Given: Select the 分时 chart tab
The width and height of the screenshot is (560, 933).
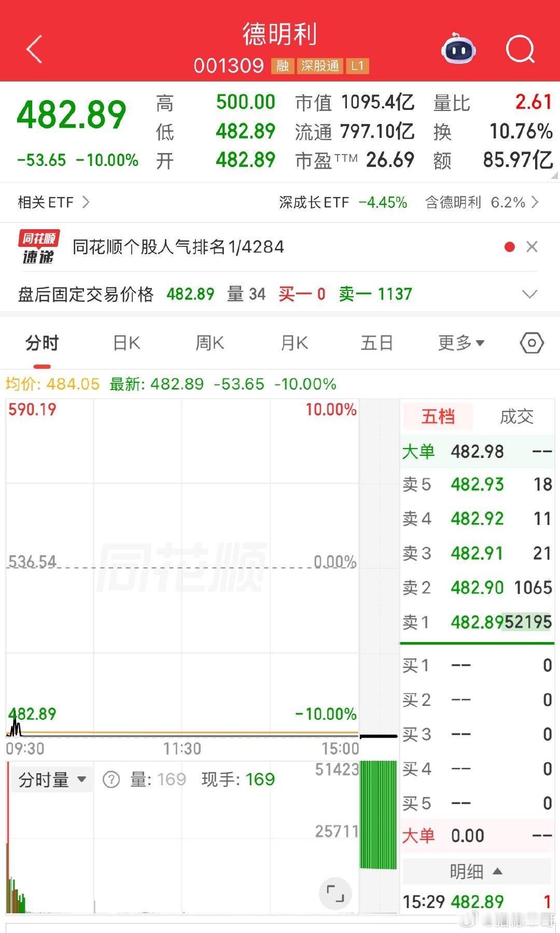Looking at the screenshot, I should (x=42, y=343).
